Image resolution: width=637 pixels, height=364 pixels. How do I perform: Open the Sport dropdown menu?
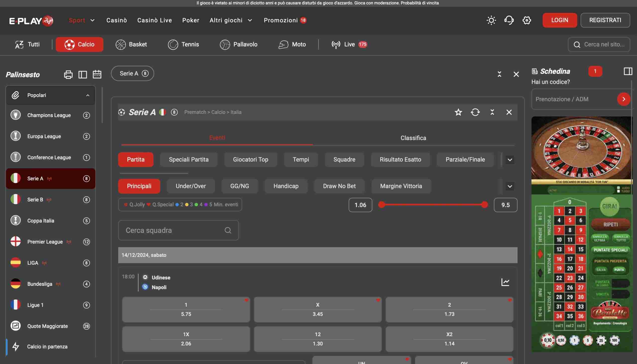click(82, 20)
